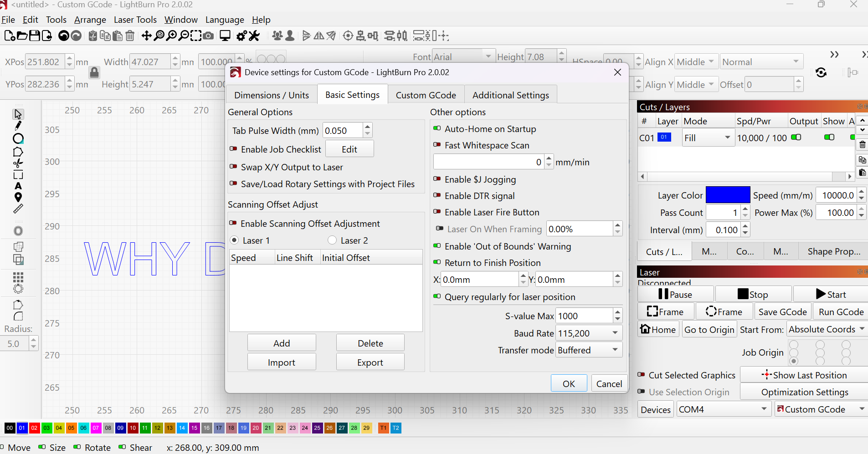Image resolution: width=868 pixels, height=454 pixels.
Task: Select the Polygon tool
Action: tap(18, 152)
